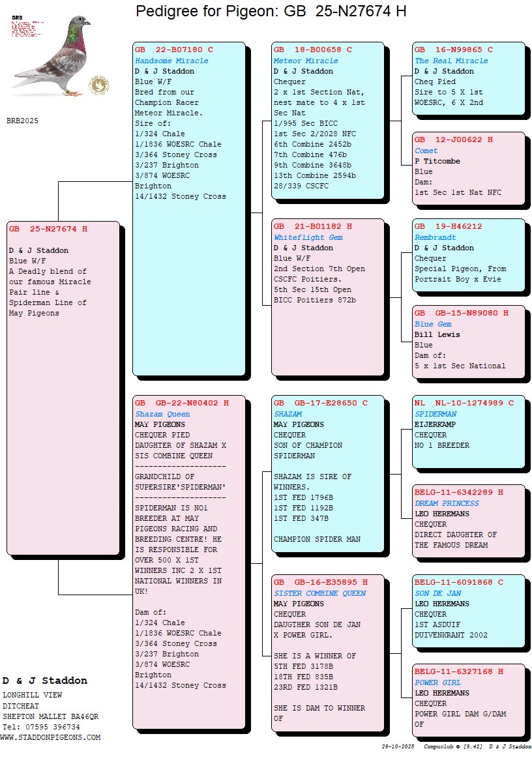532x764 pixels.
Task: Select ring BELG-11-6091868 C
Action: [459, 582]
